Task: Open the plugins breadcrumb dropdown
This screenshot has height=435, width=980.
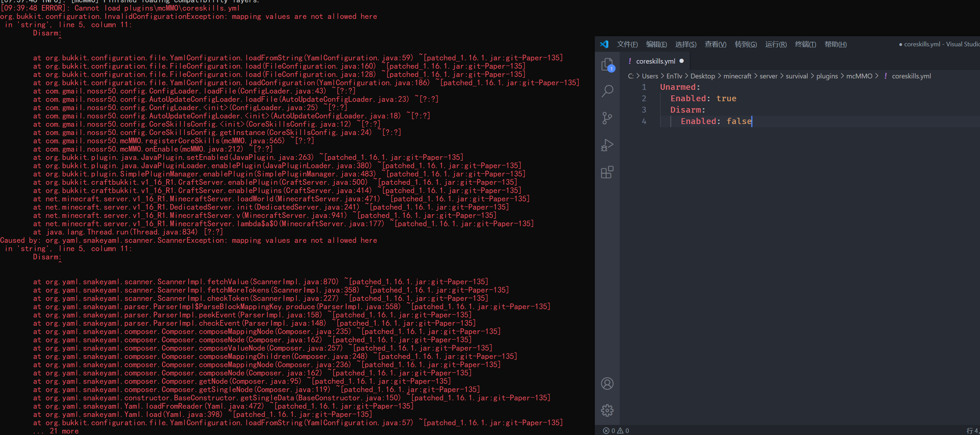Action: tap(827, 76)
